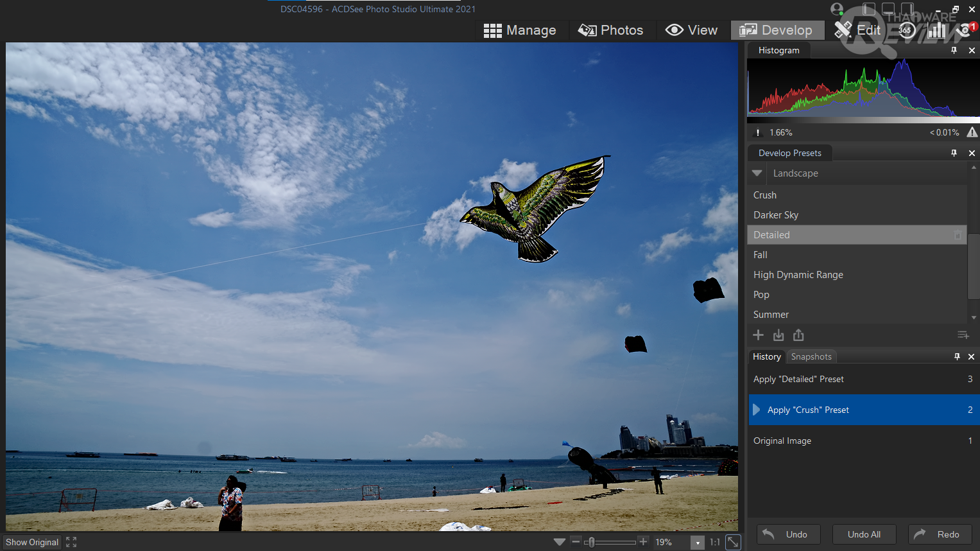Collapse the Landscape presets category
The image size is (980, 551).
(757, 173)
